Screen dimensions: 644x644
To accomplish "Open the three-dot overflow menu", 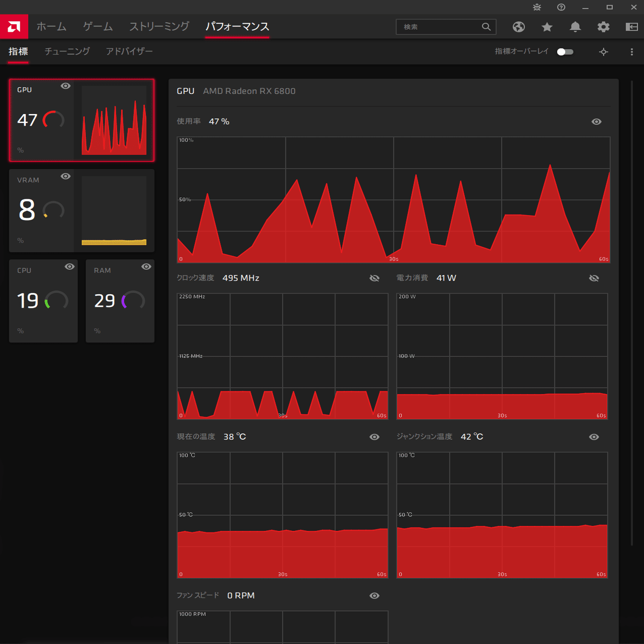I will pyautogui.click(x=631, y=51).
